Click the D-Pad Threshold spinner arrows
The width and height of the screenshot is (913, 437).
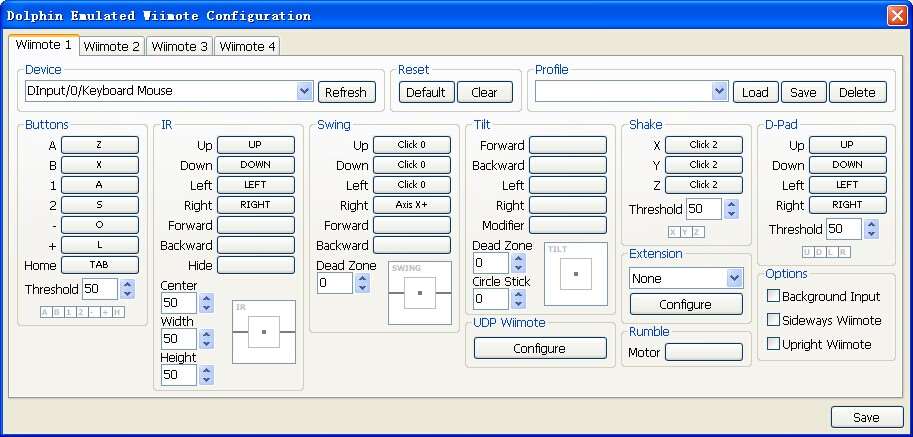click(871, 229)
